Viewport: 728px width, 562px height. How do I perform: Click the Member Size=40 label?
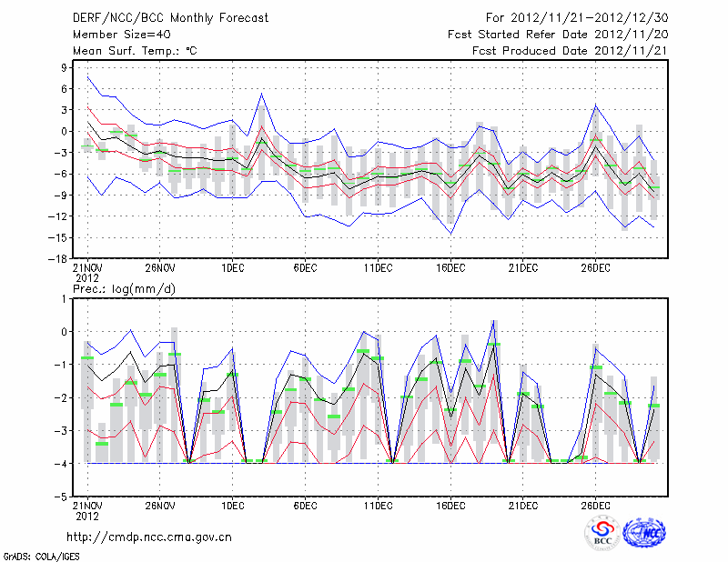pyautogui.click(x=114, y=35)
